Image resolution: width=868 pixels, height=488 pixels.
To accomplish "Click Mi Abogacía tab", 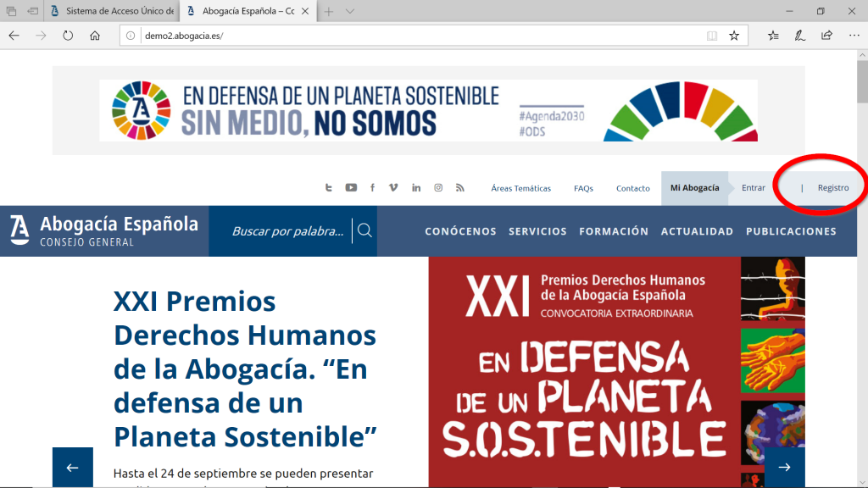I will 695,188.
